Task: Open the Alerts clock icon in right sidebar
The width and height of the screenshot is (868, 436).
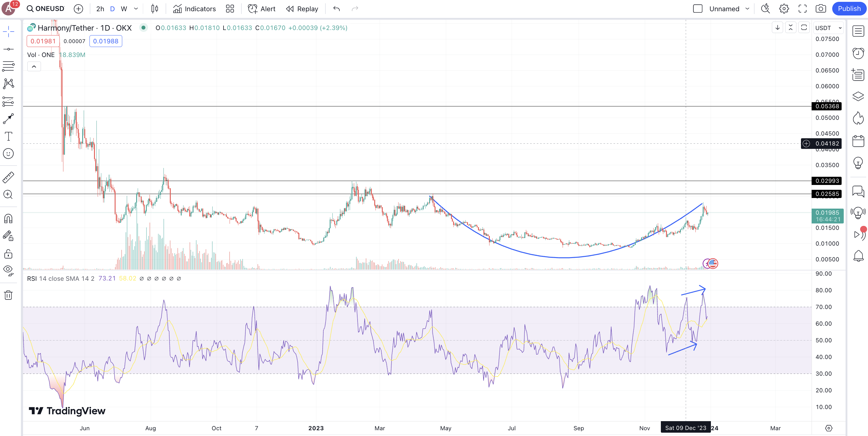Action: 858,53
